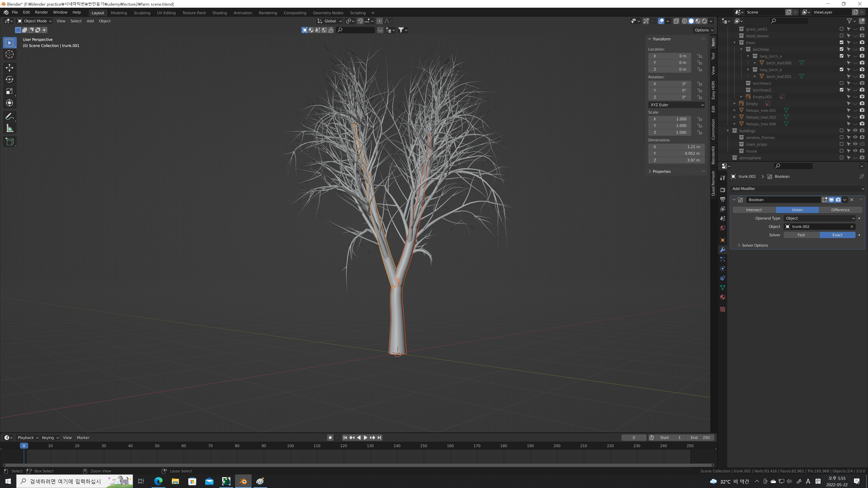This screenshot has width=868, height=488.
Task: Select the Move tool in toolbar
Action: [x=9, y=68]
